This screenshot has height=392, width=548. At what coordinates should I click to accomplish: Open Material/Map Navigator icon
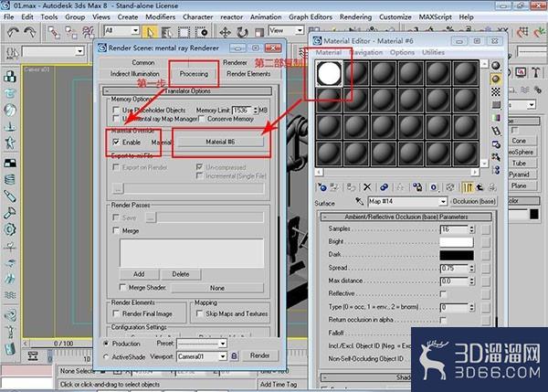coord(496,170)
